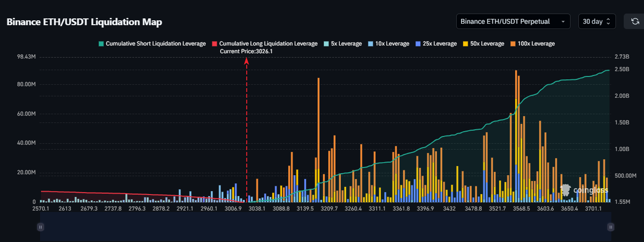Screen dimensions: 644x242
Task: Click the 3396.9 price axis label
Action: point(425,208)
